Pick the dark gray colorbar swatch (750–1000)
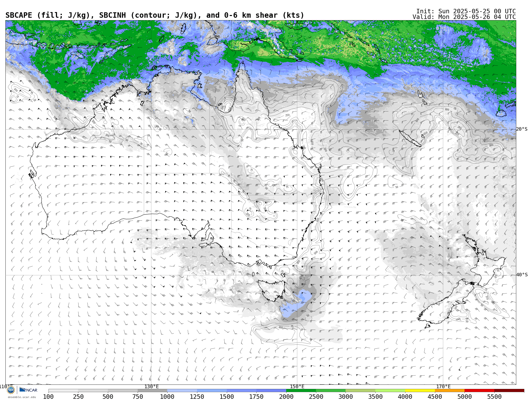 tap(152, 391)
